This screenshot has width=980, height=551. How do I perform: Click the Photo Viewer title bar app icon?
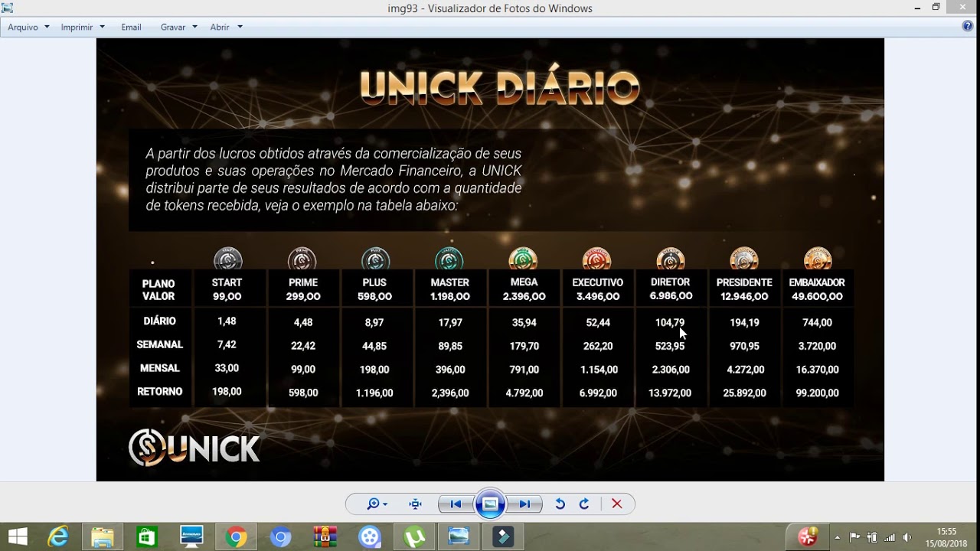pos(8,8)
